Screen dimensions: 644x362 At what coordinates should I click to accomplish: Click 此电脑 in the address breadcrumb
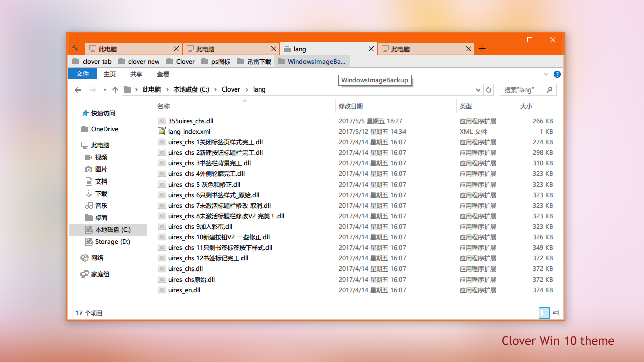click(x=152, y=89)
